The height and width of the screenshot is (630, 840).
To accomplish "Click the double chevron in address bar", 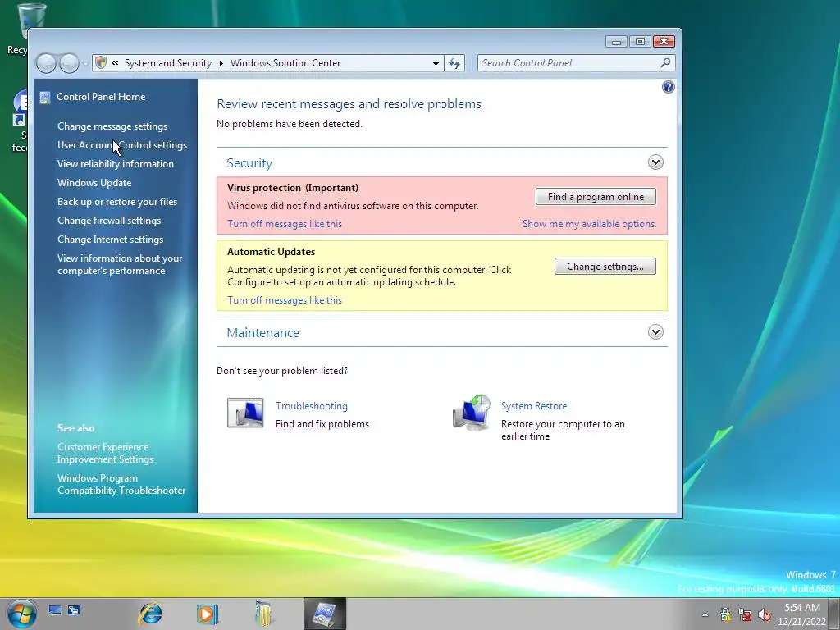I will point(115,62).
